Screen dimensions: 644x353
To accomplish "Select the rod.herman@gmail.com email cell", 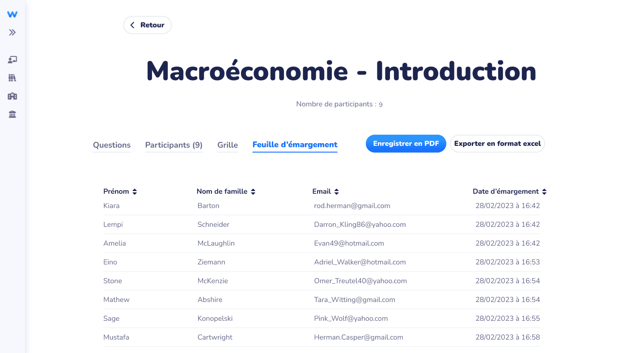I will pos(352,206).
